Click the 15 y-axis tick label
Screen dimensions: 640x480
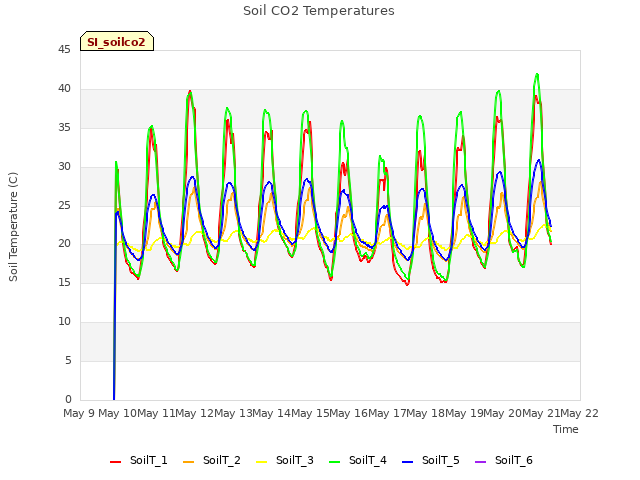click(64, 283)
